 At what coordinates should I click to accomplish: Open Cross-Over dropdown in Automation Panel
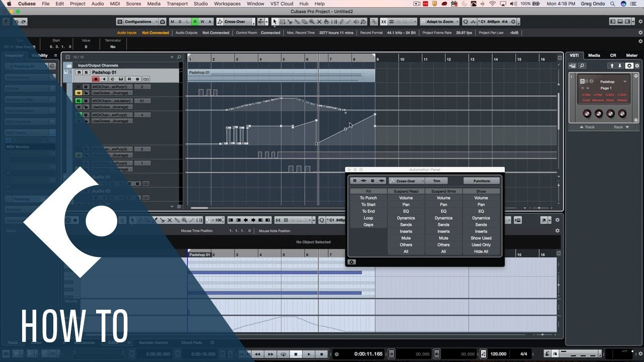coord(407,181)
